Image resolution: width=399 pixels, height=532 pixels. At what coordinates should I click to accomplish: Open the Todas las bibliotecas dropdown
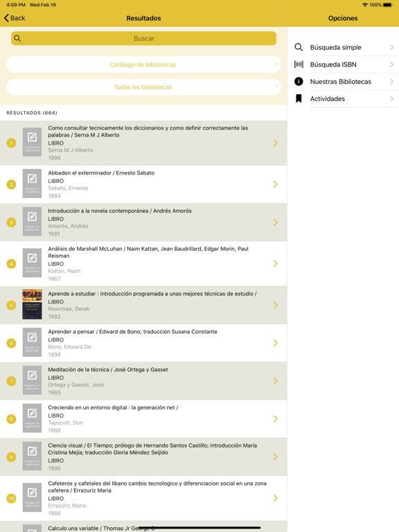click(x=143, y=87)
